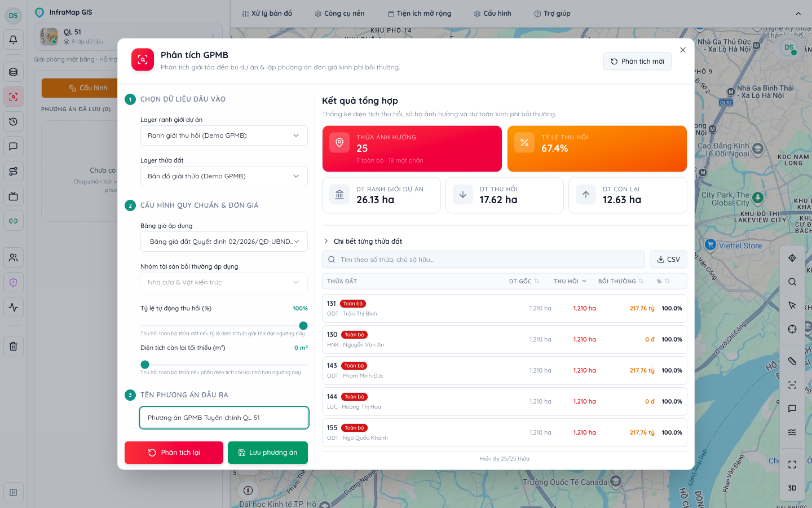
Task: Select parcel row 155 Ngô Quốc Khánh
Action: pyautogui.click(x=505, y=432)
